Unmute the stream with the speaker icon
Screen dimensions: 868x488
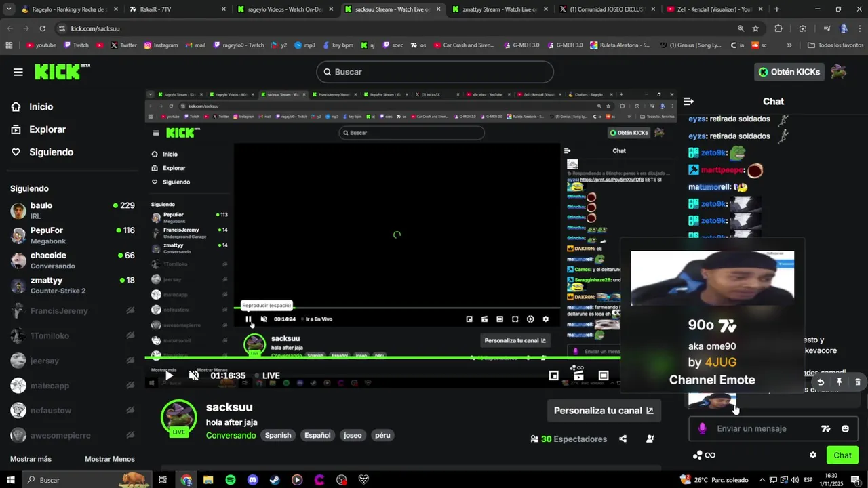click(x=194, y=375)
